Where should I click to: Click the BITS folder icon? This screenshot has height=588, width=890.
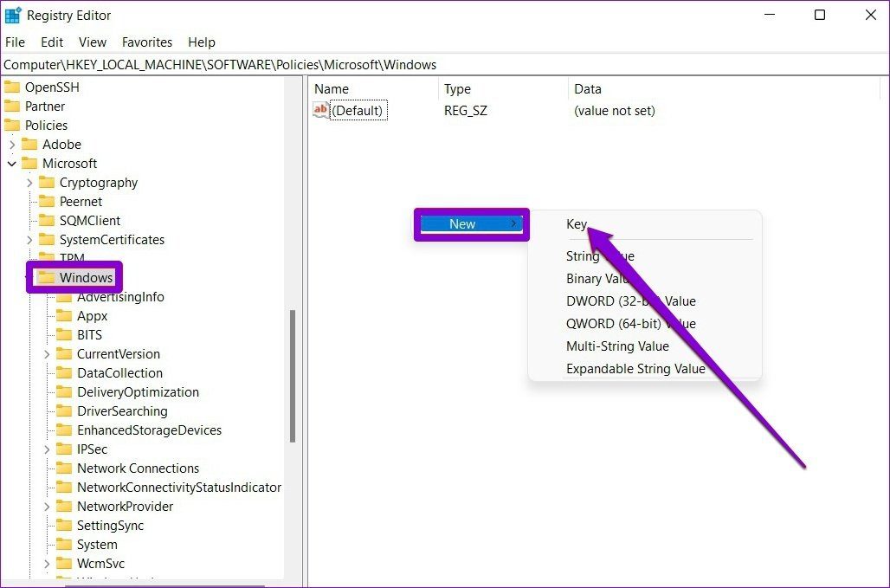(x=64, y=335)
